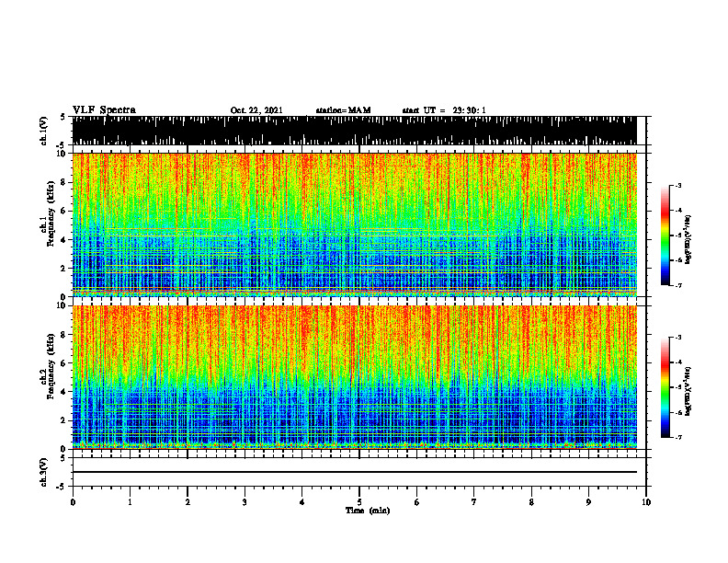Click the "VLF Spectra" plot title
This screenshot has width=728, height=563.
(104, 110)
